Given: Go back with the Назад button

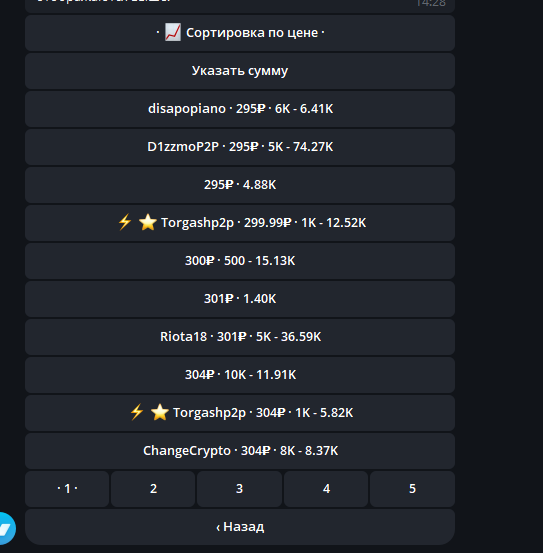Looking at the screenshot, I should [x=240, y=527].
